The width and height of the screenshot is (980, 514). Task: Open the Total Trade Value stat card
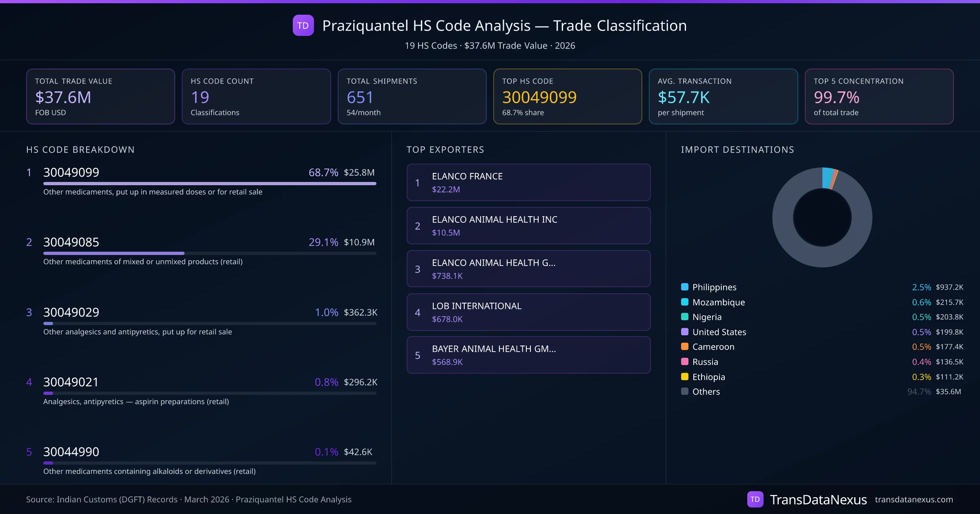[x=100, y=96]
